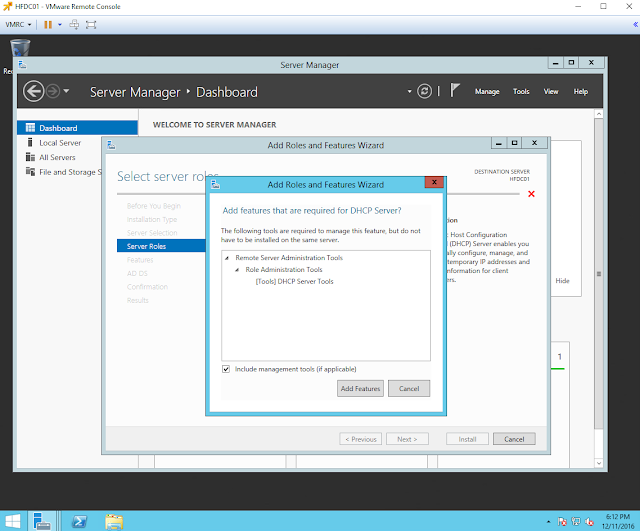Click red X error icon in wizard
Viewport: 640px width, 531px height.
[x=531, y=194]
